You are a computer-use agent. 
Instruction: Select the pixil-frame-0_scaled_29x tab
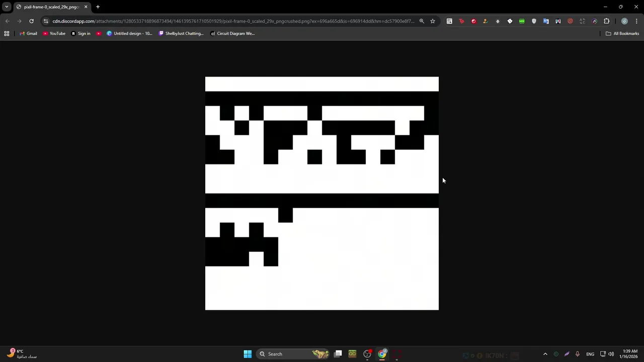(52, 7)
